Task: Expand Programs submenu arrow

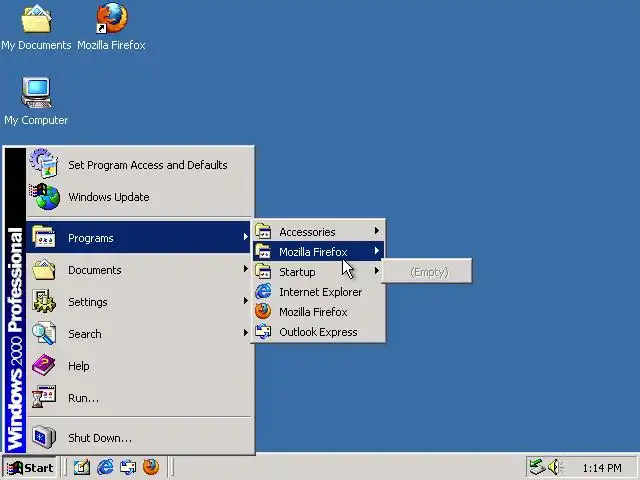Action: [245, 236]
